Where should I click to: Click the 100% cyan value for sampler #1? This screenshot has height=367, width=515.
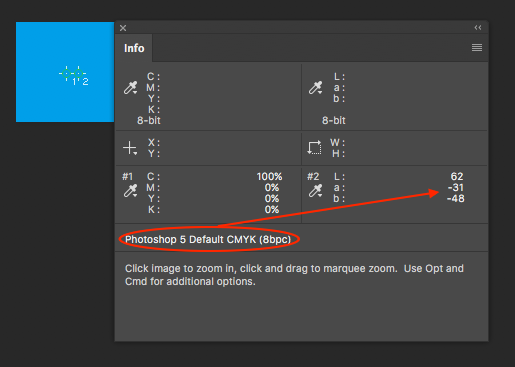point(269,176)
